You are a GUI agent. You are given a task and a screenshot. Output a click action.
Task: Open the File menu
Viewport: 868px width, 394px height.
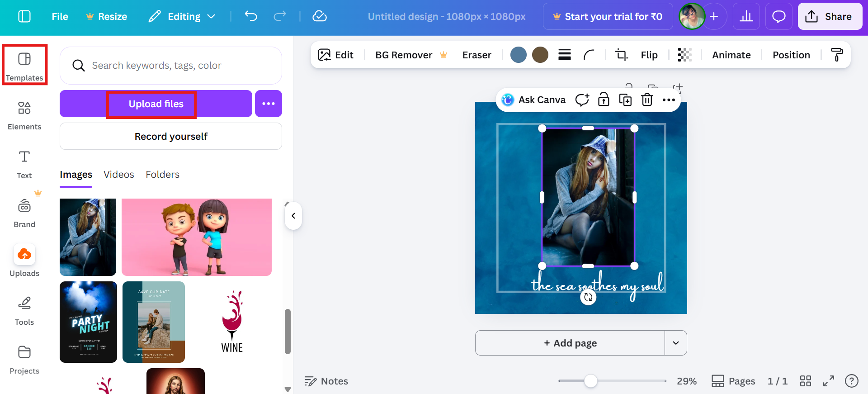tap(60, 17)
